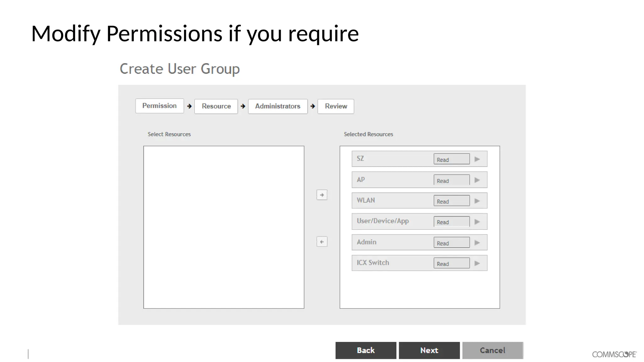Open the AP permission Read dropdown
The image size is (644, 362).
coord(452,180)
